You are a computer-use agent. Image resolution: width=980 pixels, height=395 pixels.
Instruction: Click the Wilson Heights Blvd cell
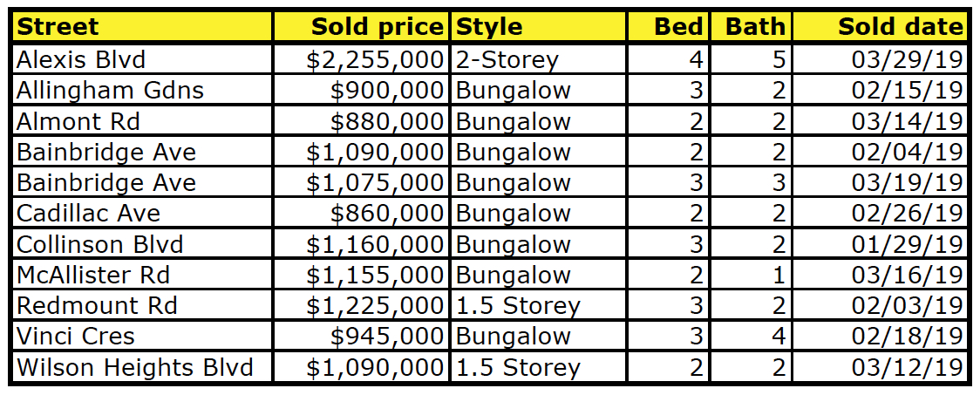point(142,367)
